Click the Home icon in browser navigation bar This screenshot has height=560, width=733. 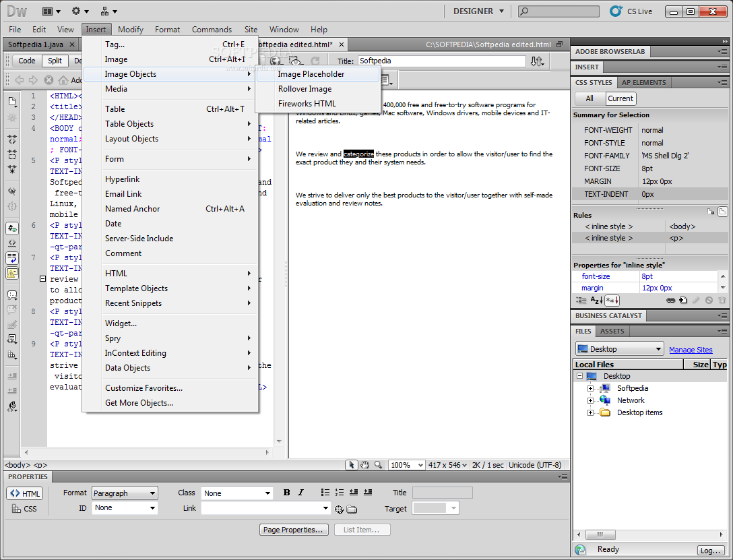point(63,80)
